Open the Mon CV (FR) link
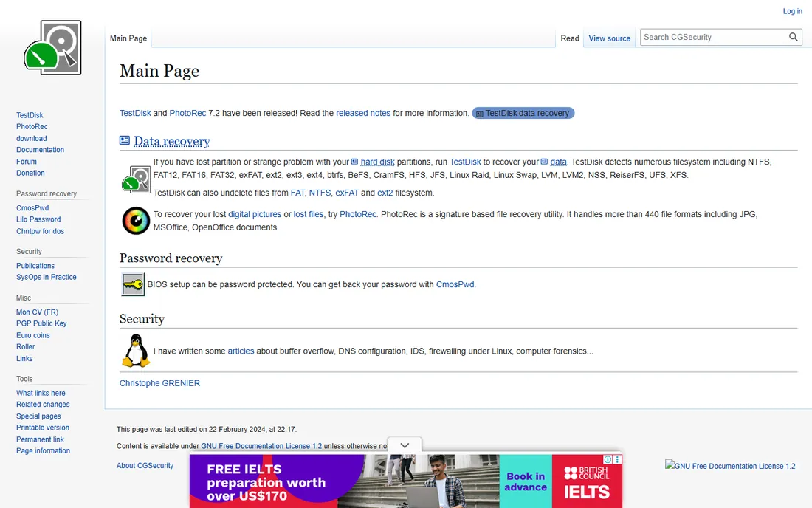812x508 pixels. click(38, 312)
